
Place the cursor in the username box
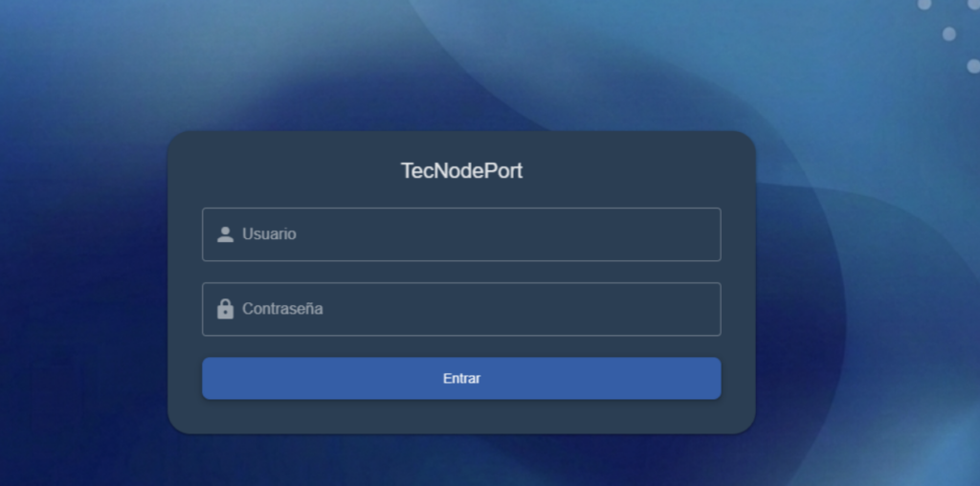tap(479, 234)
